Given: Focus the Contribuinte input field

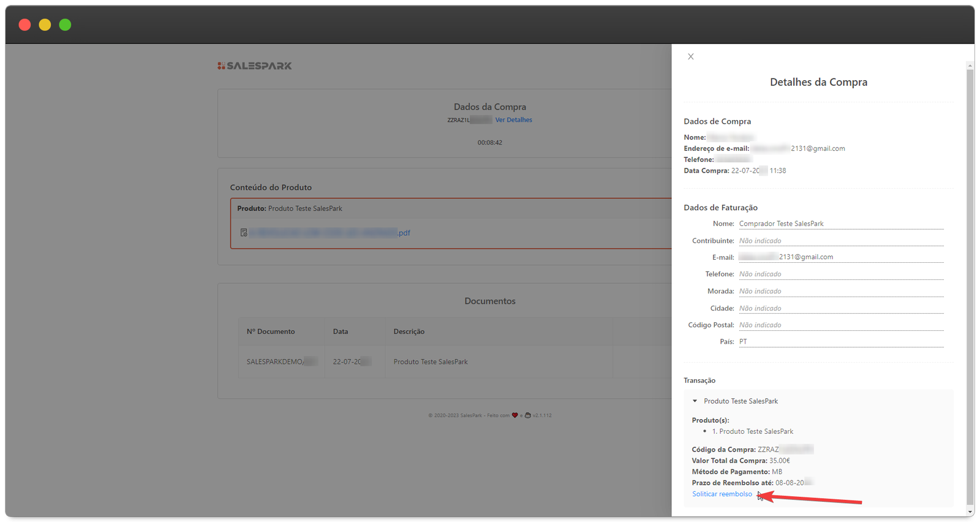Looking at the screenshot, I should [840, 241].
